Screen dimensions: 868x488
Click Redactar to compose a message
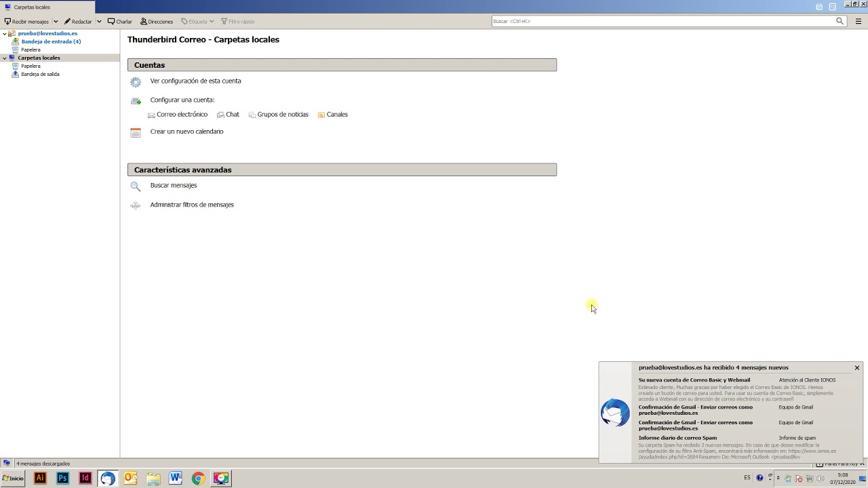click(x=78, y=22)
